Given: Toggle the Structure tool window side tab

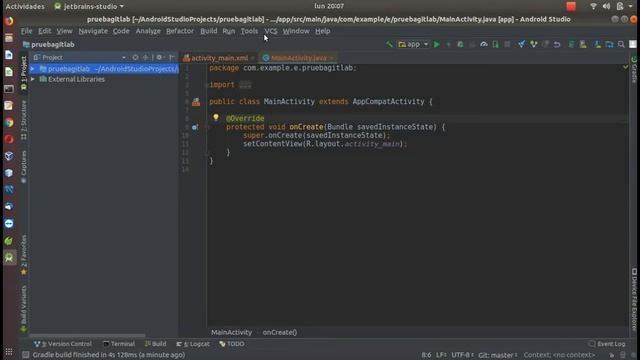Looking at the screenshot, I should (24, 120).
